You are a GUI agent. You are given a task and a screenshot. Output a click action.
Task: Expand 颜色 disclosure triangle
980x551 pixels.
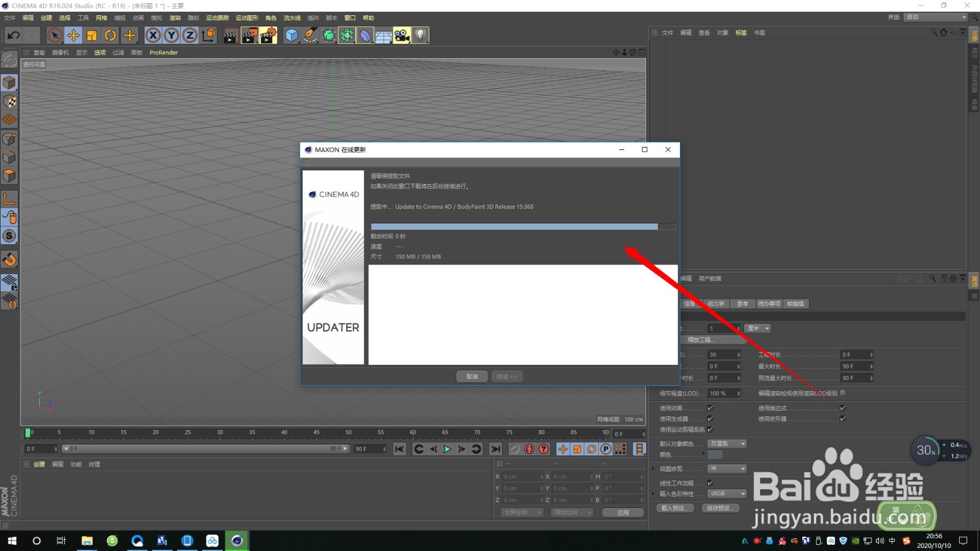point(703,455)
